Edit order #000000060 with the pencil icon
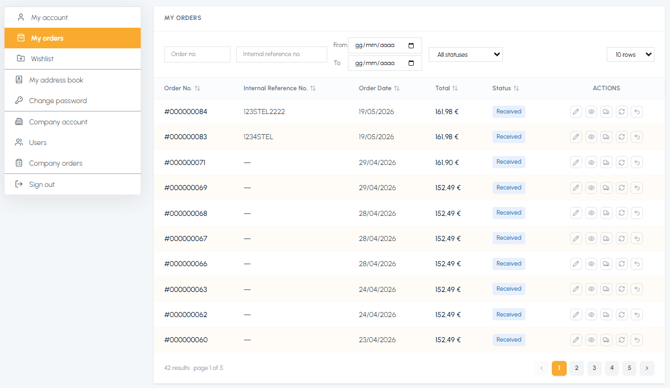The width and height of the screenshot is (670, 388). click(576, 340)
